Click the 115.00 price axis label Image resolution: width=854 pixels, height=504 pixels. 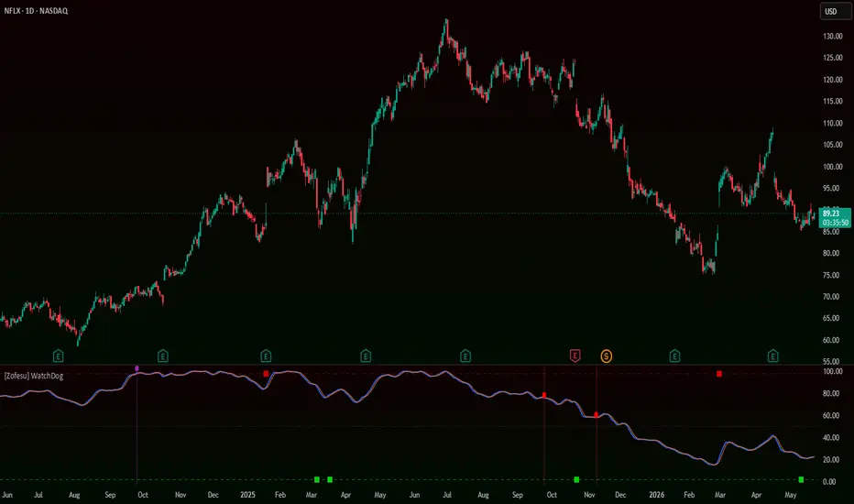(833, 102)
